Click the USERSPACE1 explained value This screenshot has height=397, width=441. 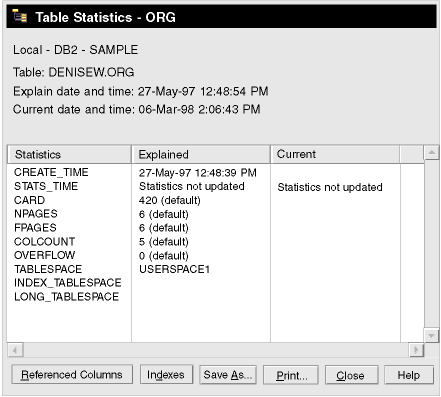tap(174, 269)
